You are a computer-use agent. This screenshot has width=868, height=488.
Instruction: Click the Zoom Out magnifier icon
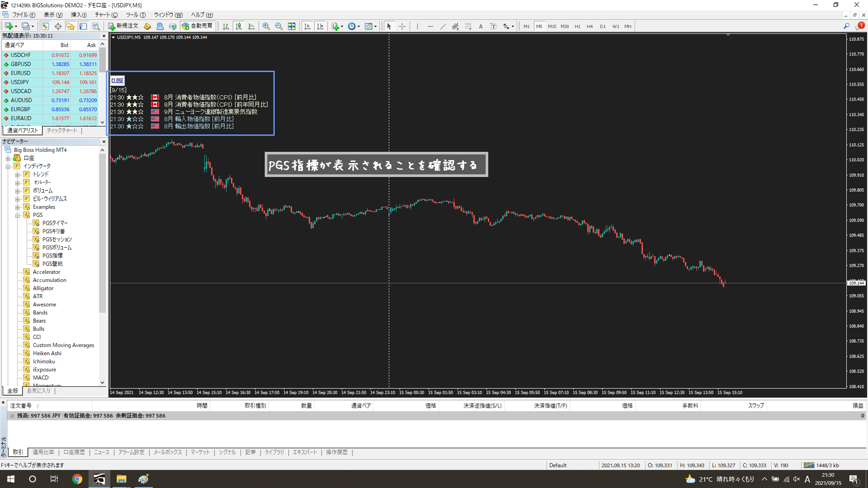279,26
